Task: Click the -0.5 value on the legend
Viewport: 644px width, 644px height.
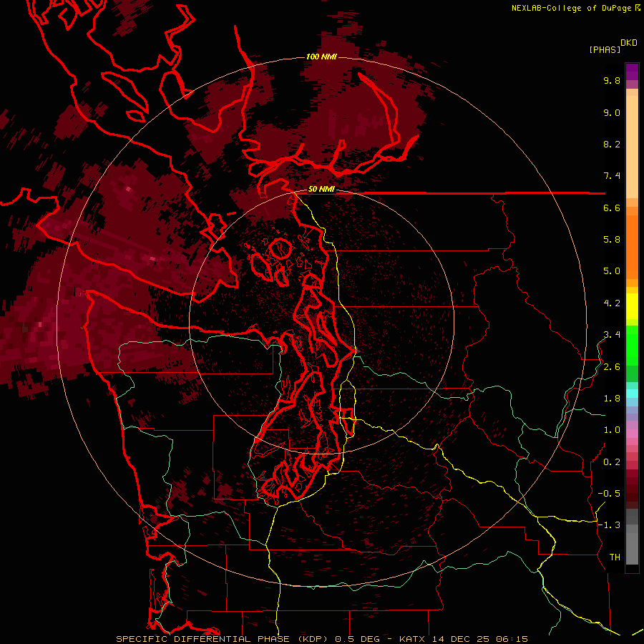Action: coord(609,494)
